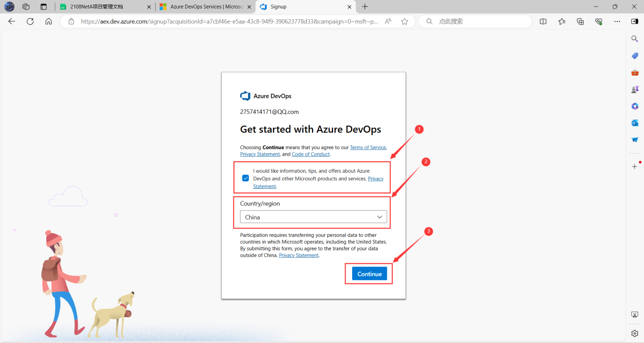Open the Country/region China dropdown
This screenshot has height=343, width=644.
tap(313, 217)
